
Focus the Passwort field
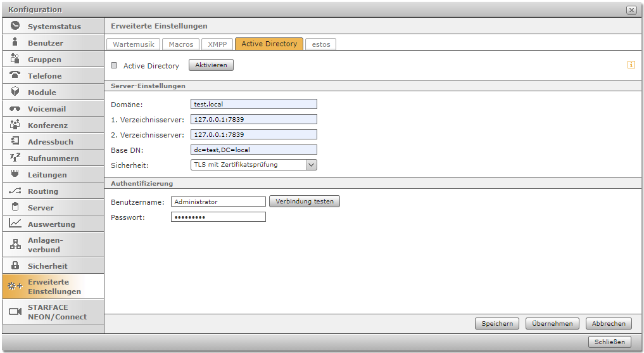(218, 217)
